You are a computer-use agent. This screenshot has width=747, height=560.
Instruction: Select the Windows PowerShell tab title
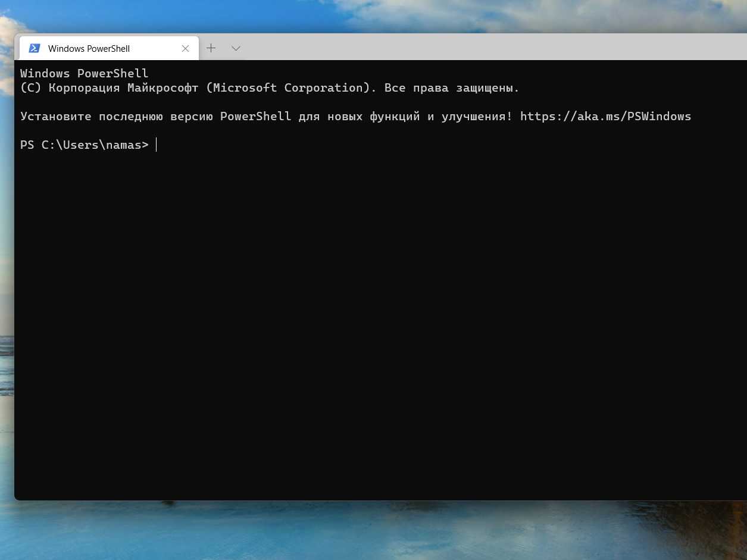point(89,49)
